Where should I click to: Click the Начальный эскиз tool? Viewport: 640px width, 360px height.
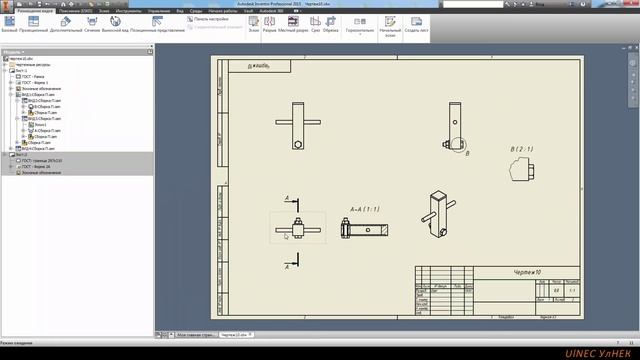[x=390, y=26]
